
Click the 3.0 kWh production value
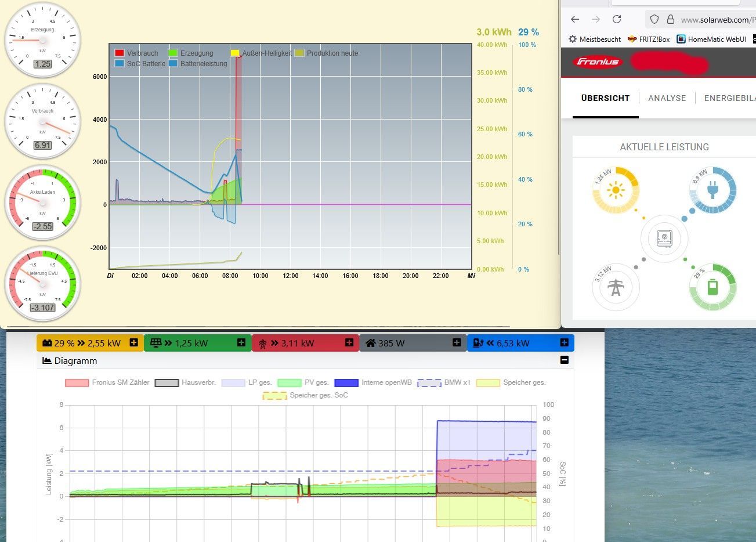494,32
